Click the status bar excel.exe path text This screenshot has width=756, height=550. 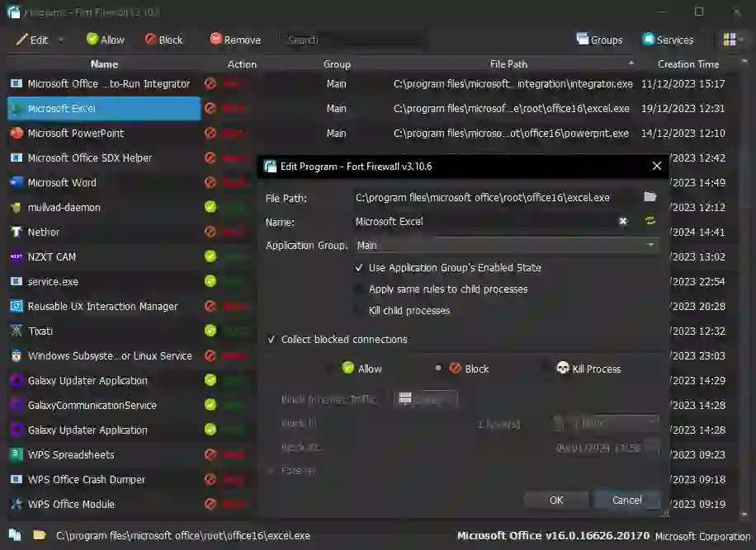pos(182,535)
